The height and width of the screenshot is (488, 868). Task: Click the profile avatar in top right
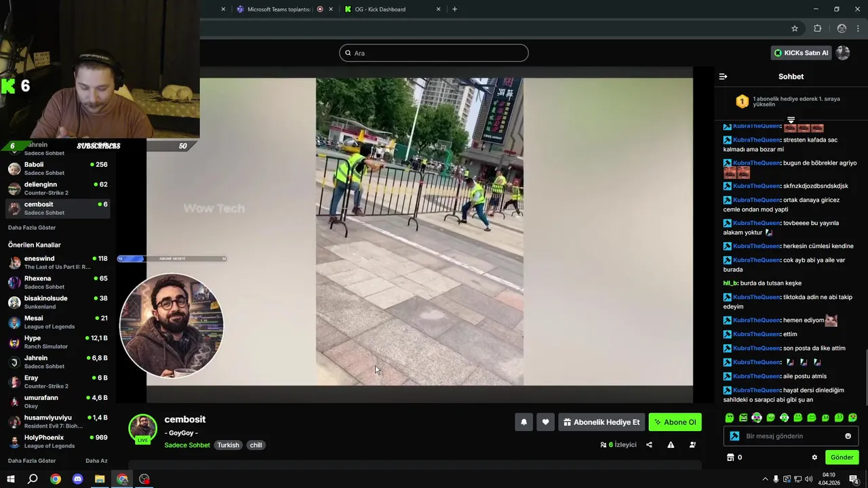pos(843,53)
